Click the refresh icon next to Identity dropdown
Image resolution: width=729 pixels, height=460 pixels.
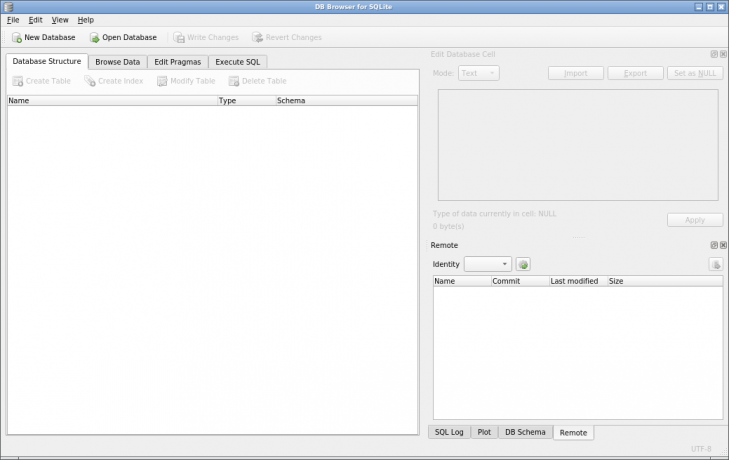click(x=523, y=264)
